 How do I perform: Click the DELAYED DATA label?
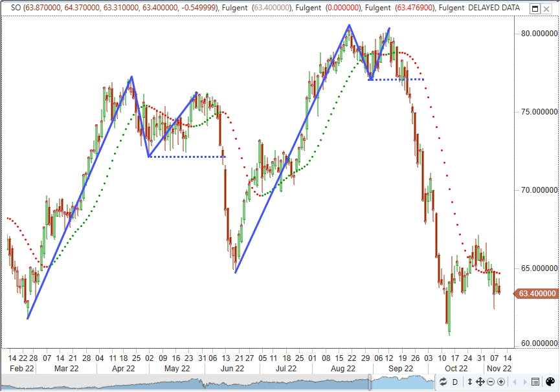coord(494,8)
